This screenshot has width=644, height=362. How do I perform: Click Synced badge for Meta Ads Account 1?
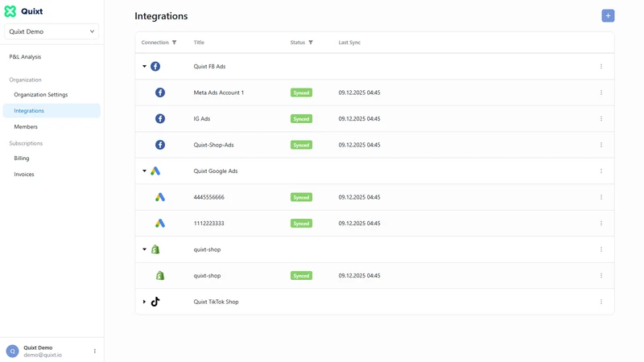point(301,93)
